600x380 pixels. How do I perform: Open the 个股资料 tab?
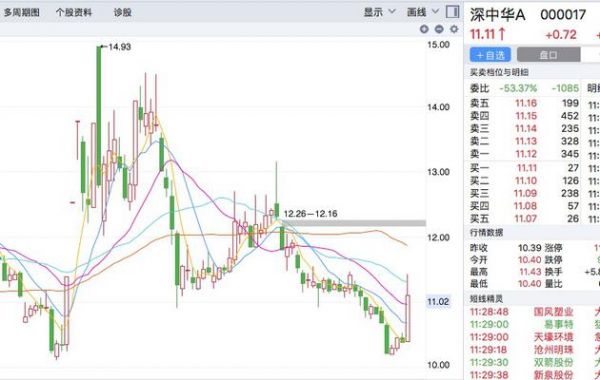coord(74,12)
